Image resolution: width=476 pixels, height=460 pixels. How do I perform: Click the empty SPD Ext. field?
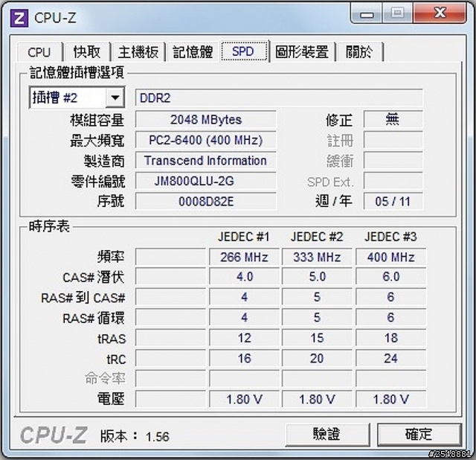click(393, 181)
